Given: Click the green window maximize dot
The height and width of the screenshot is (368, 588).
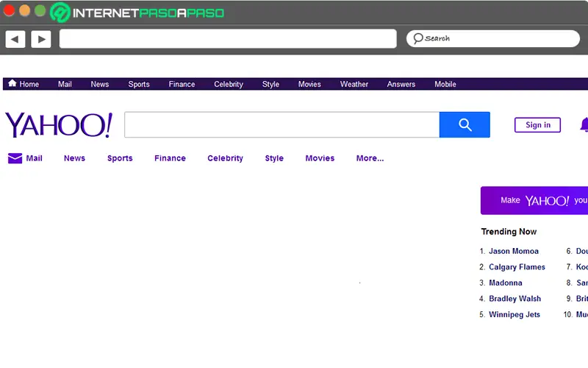Looking at the screenshot, I should pyautogui.click(x=40, y=10).
